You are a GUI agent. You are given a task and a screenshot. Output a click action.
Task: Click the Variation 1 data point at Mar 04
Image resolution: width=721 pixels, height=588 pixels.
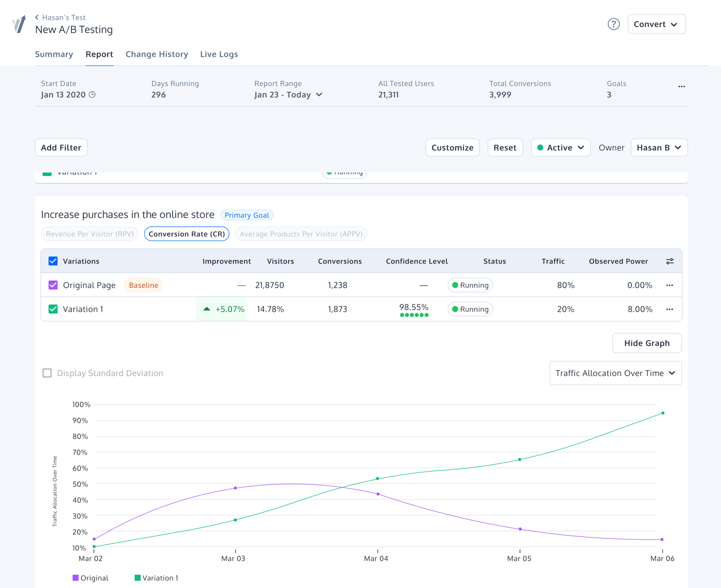point(378,477)
